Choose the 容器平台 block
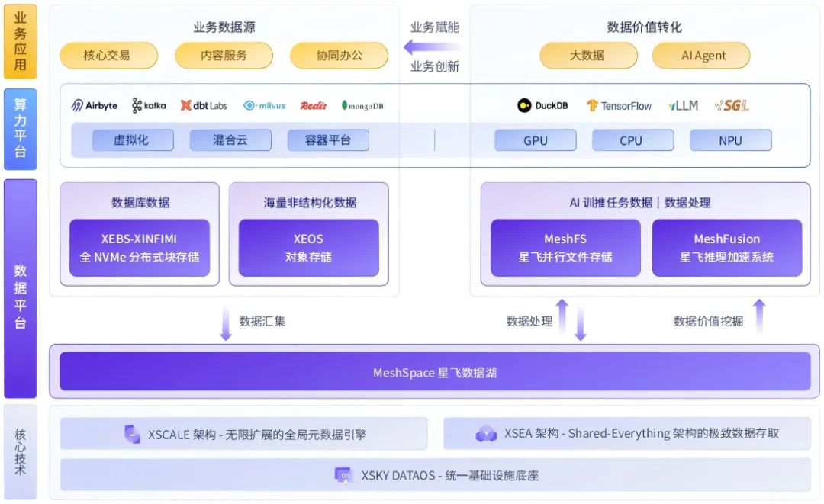 point(328,140)
